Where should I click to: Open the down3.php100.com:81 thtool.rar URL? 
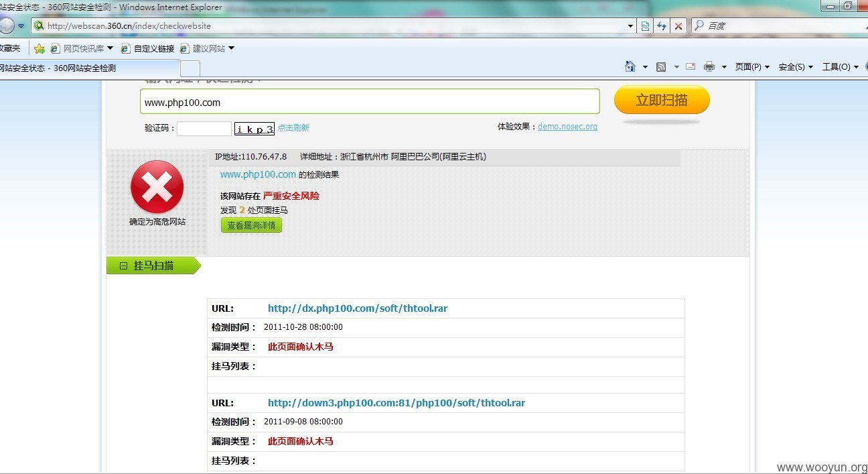[x=396, y=403]
